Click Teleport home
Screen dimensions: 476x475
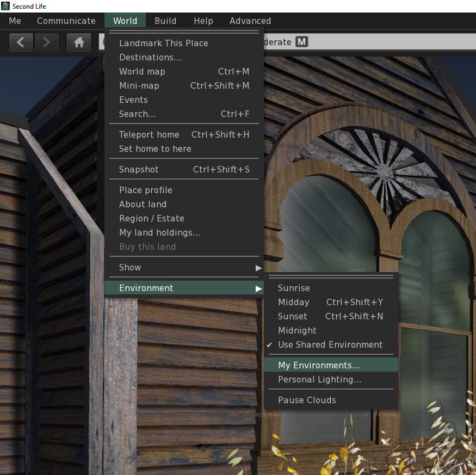pos(149,134)
